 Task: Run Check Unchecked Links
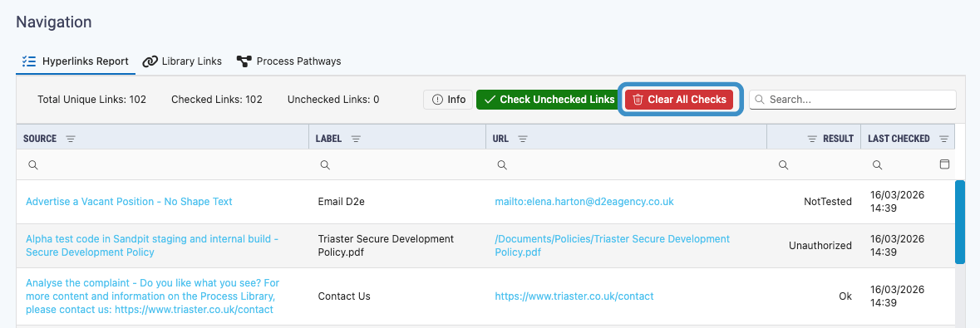pos(549,100)
